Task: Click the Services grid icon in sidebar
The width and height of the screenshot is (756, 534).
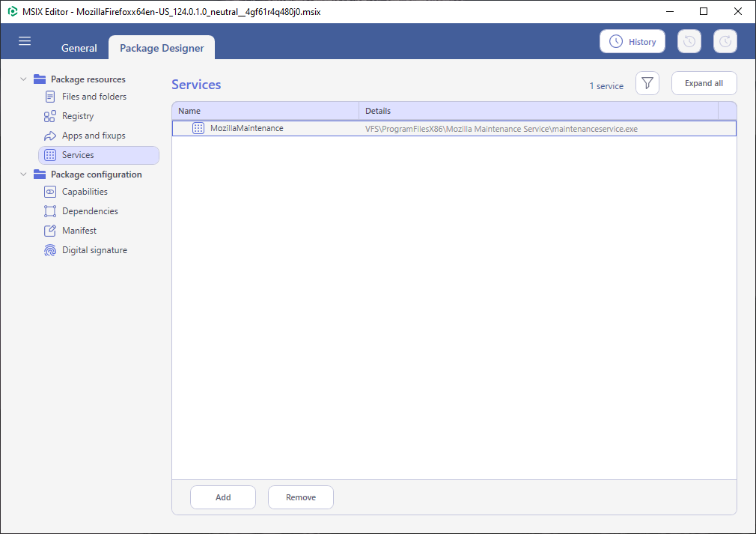Action: pyautogui.click(x=49, y=155)
